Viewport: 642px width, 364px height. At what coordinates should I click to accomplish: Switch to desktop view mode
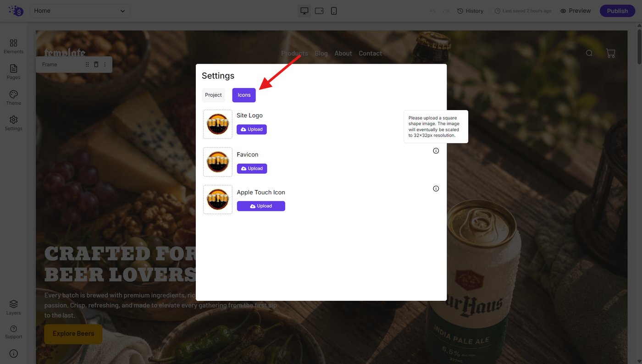click(304, 11)
